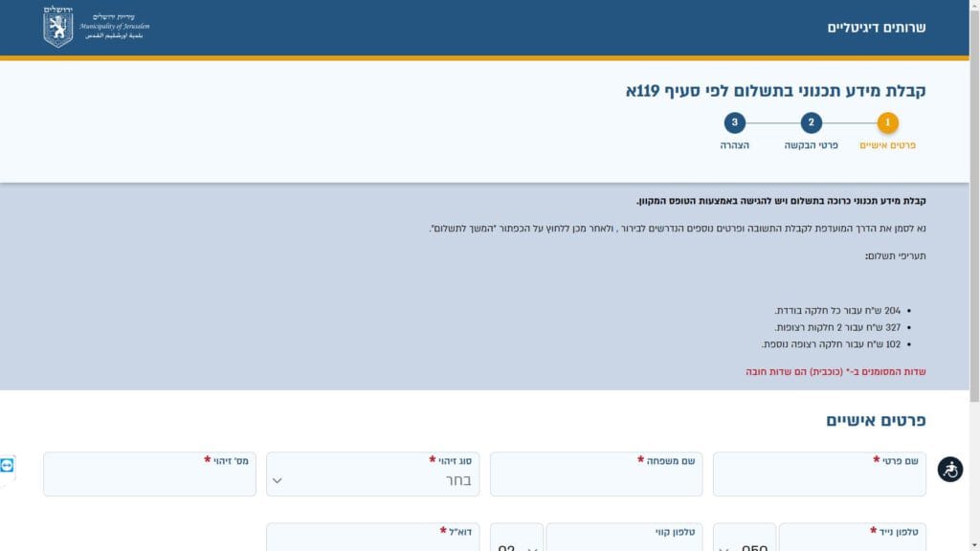Focus the דוא"ל email field
The height and width of the screenshot is (551, 980).
point(372,541)
